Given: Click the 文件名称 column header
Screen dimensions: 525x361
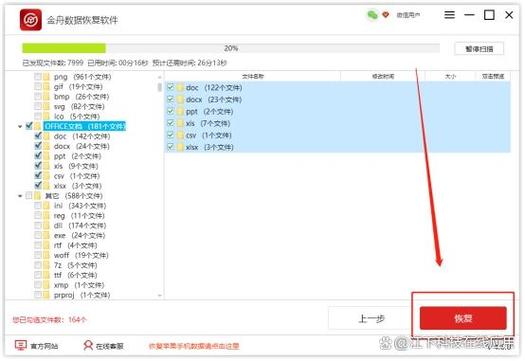Looking at the screenshot, I should (253, 76).
